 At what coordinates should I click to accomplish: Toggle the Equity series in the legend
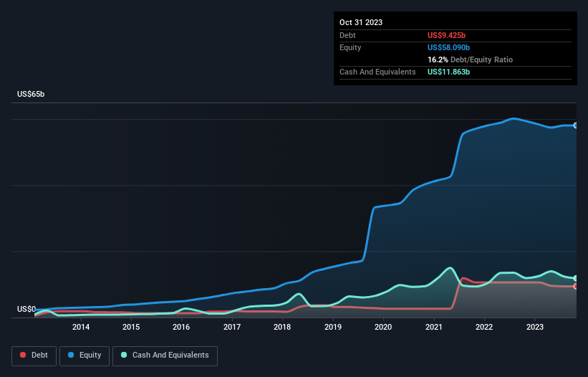pyautogui.click(x=84, y=355)
